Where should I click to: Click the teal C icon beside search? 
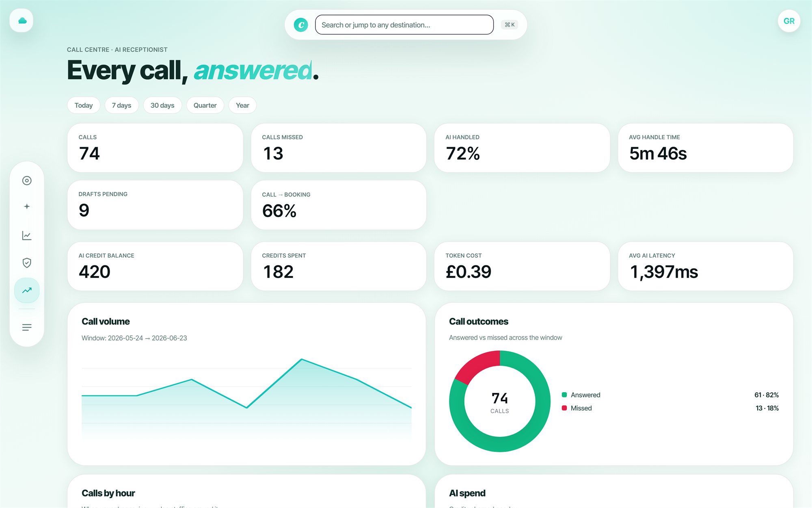(x=301, y=25)
